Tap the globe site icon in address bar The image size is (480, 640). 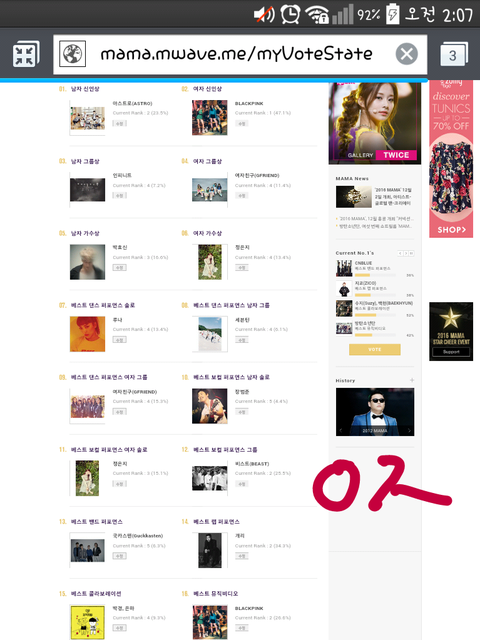pyautogui.click(x=72, y=53)
